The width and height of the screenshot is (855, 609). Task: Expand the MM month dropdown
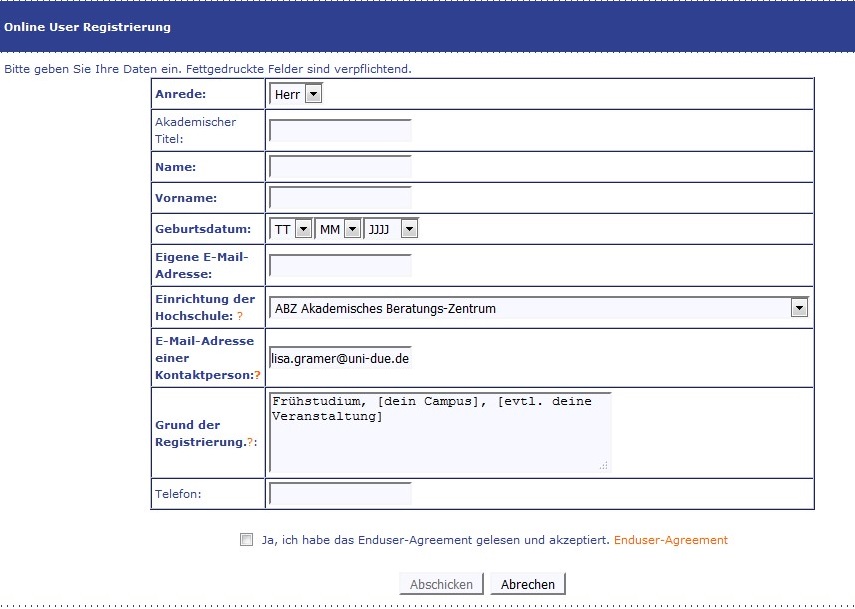[339, 230]
